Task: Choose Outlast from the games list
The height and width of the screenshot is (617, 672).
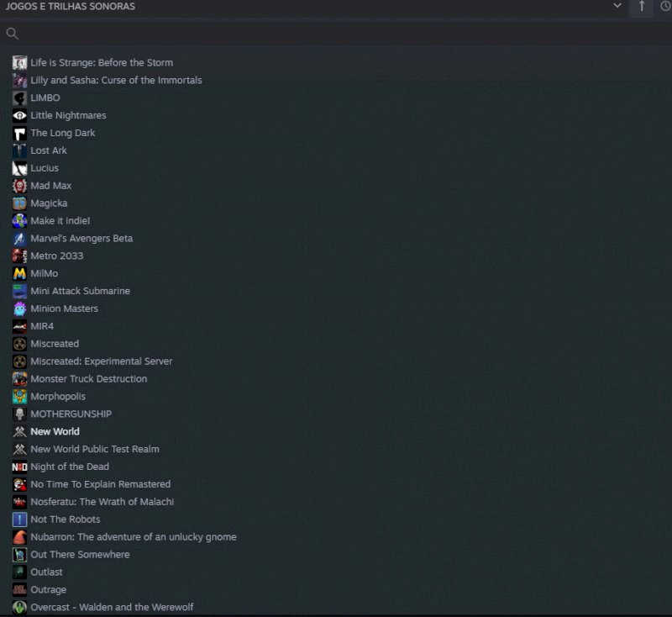Action: 46,572
